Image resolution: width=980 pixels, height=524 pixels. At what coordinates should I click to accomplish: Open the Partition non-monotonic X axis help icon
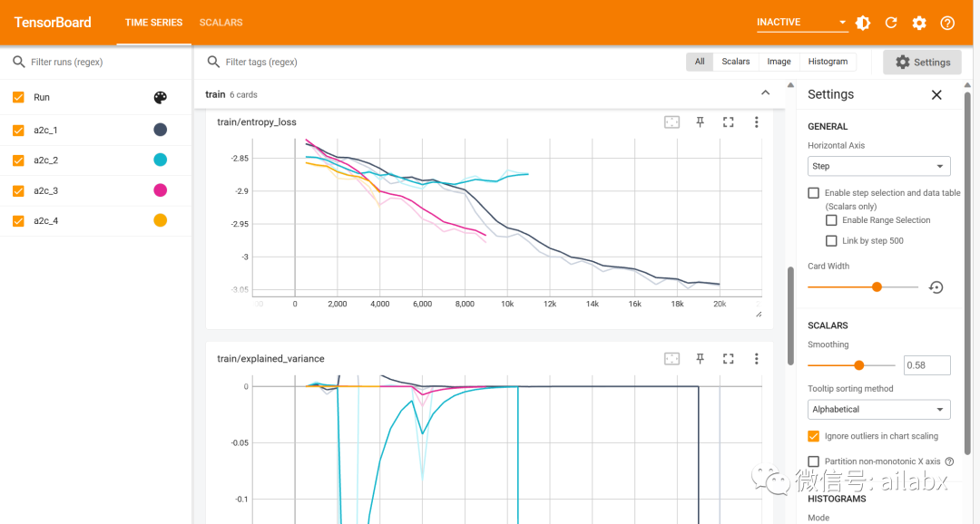[949, 461]
